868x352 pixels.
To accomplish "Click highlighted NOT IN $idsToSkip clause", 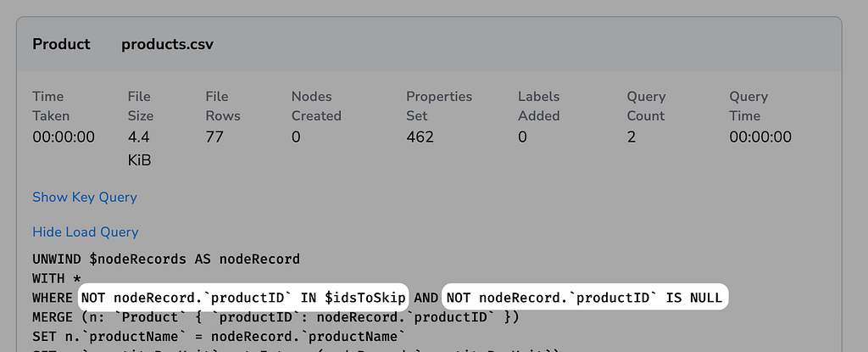I will 243,298.
